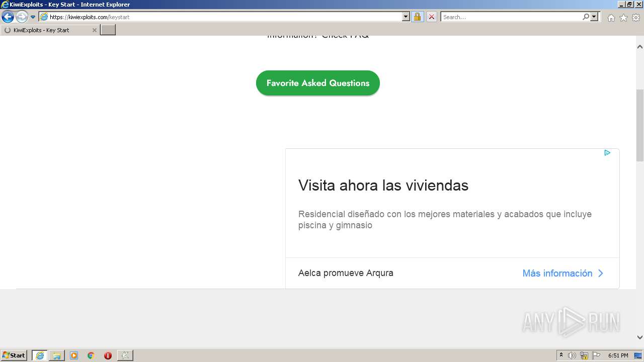
Task: Open the volume speaker tray icon
Action: pos(572,355)
